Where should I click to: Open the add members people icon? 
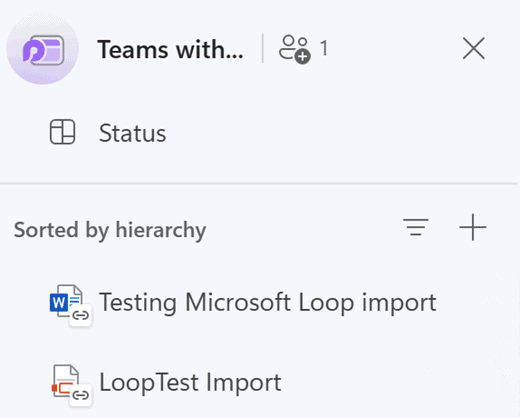(295, 49)
